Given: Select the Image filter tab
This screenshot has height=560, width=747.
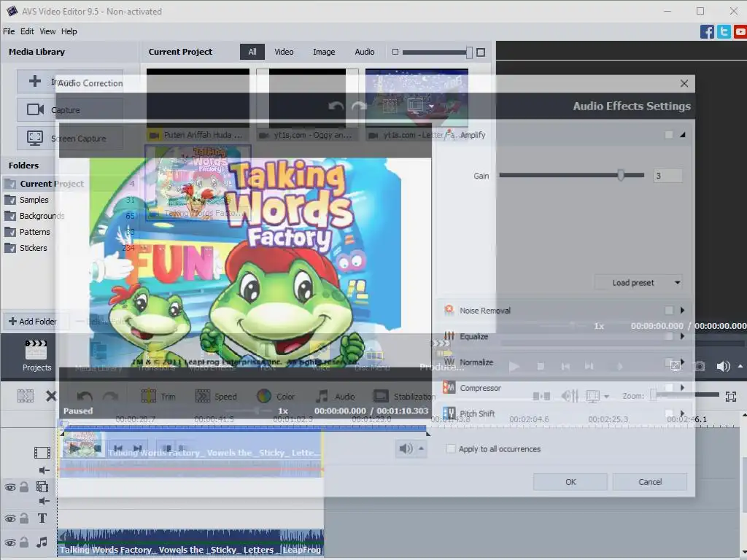Looking at the screenshot, I should click(323, 52).
